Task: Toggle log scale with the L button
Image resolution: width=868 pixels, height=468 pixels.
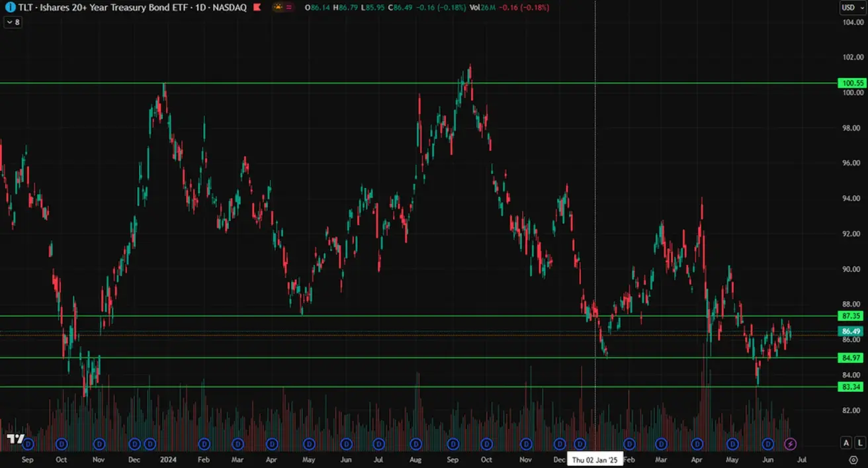Action: coord(859,443)
